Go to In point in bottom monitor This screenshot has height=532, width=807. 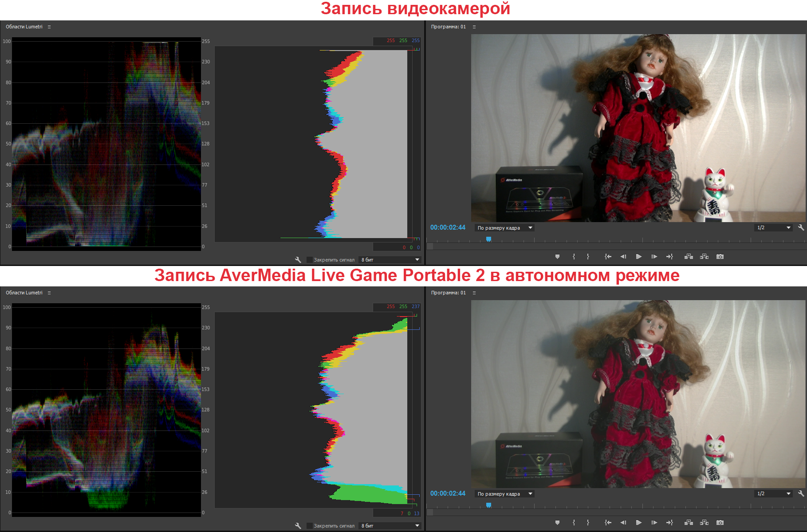pyautogui.click(x=608, y=523)
